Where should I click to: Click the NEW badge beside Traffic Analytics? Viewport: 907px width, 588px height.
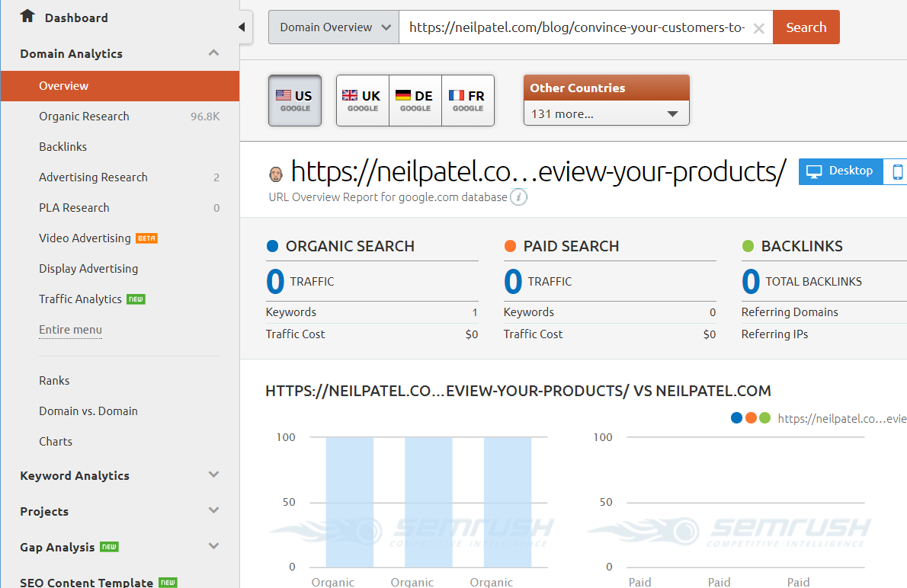(136, 299)
